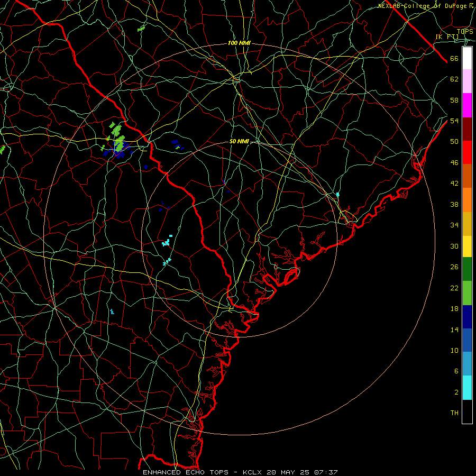
Task: Click the light pink 62 kft swatch
Action: [x=467, y=81]
